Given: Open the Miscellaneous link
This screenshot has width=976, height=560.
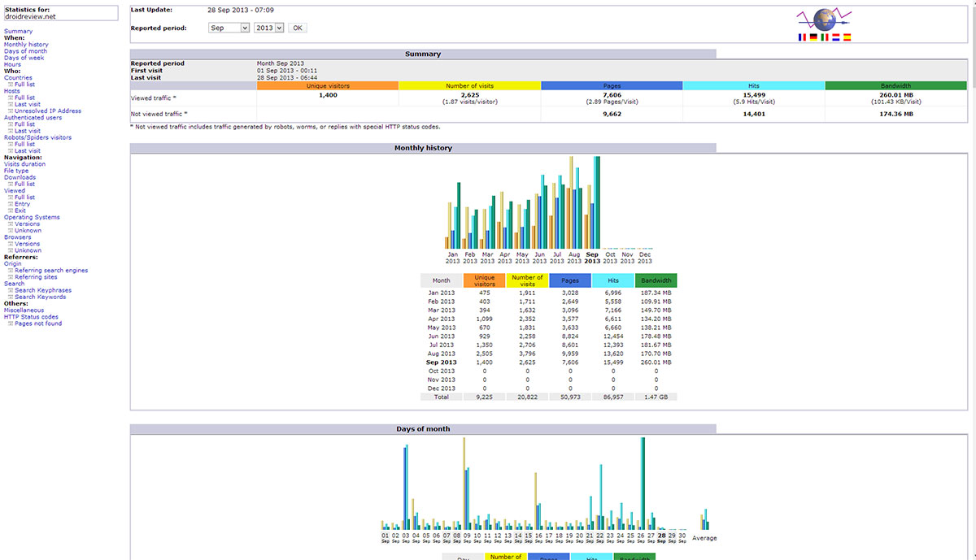Looking at the screenshot, I should click(24, 310).
